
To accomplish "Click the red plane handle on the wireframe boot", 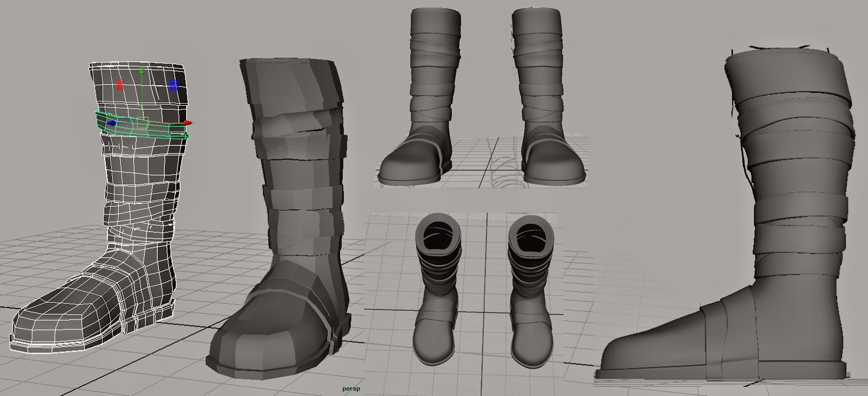I will pos(121,85).
